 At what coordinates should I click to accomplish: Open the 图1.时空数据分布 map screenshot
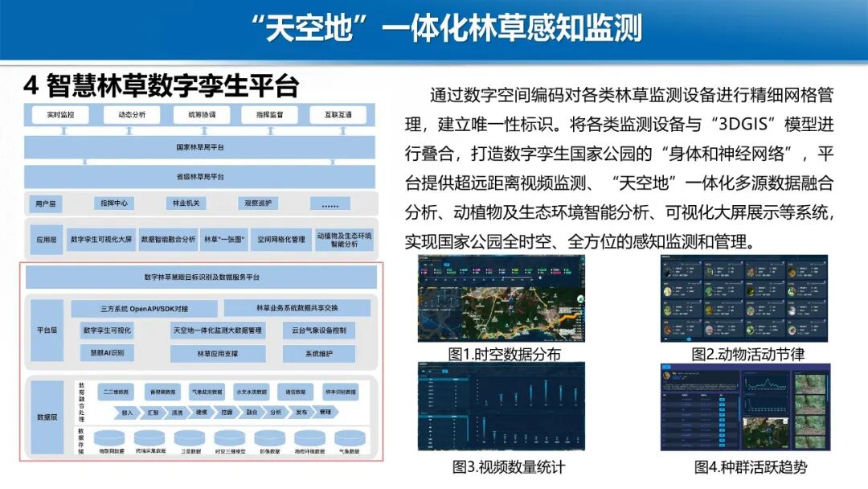coord(501,299)
